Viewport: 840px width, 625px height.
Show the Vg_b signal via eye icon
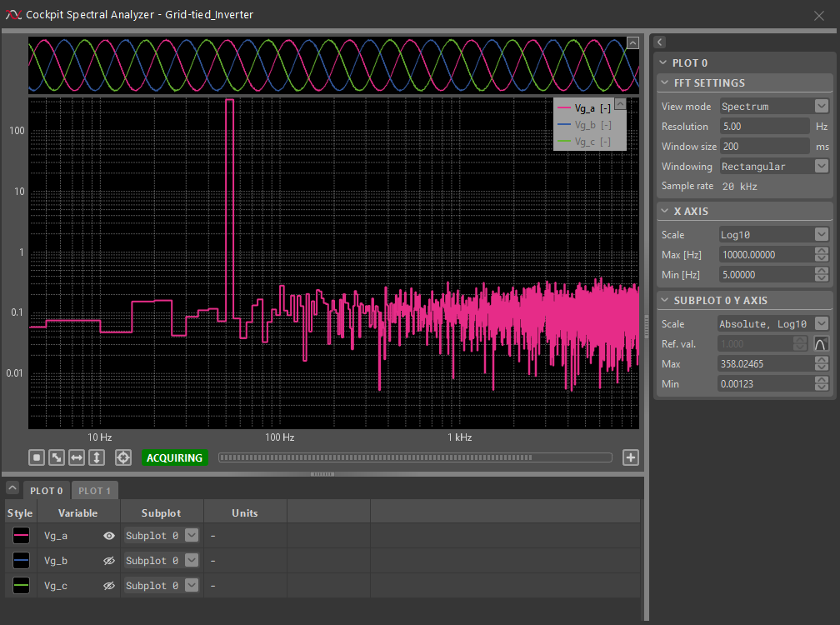[x=108, y=561]
